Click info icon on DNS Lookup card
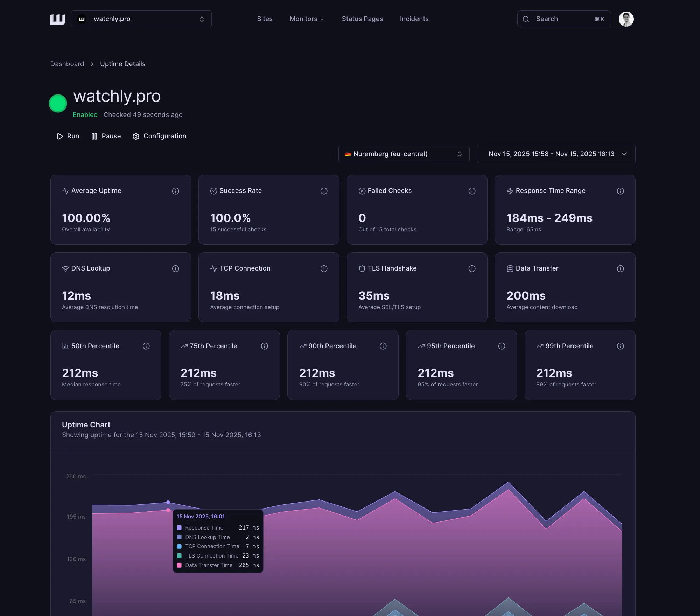 pos(176,269)
